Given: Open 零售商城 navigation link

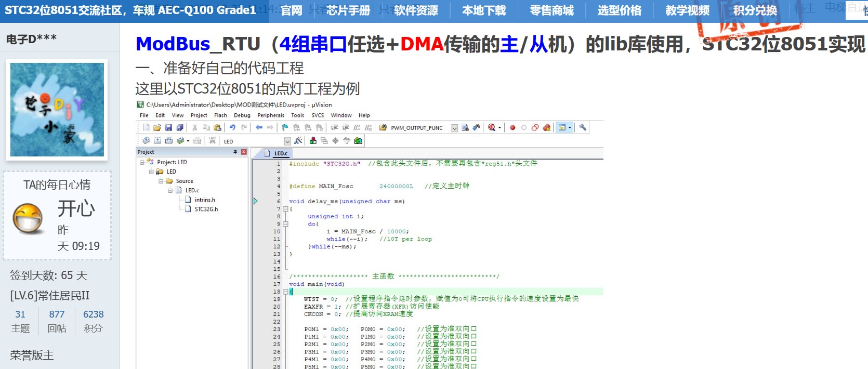Looking at the screenshot, I should pos(552,10).
